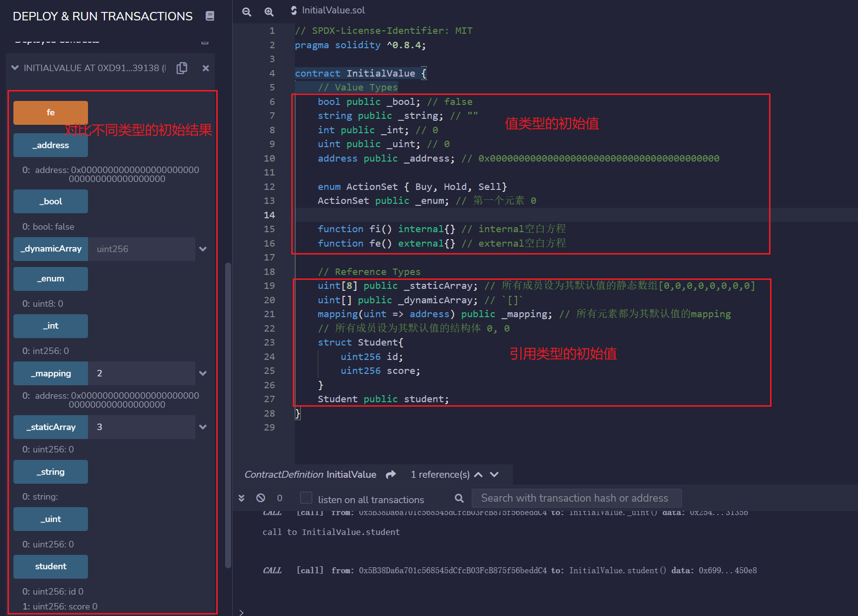Expand the _mapping input parameters
The image size is (858, 616).
pos(203,373)
